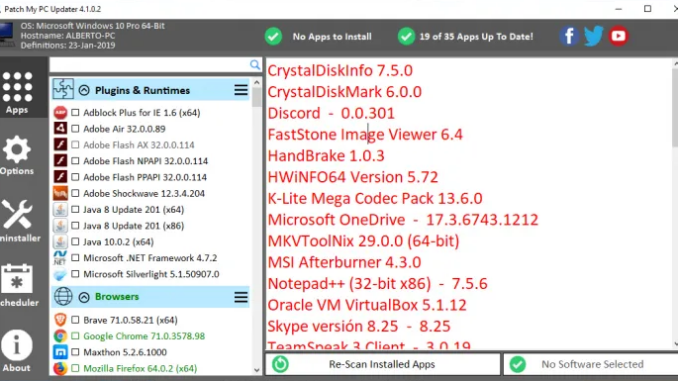Click the Adobe Air icon
This screenshot has width=678, height=381.
pyautogui.click(x=60, y=128)
